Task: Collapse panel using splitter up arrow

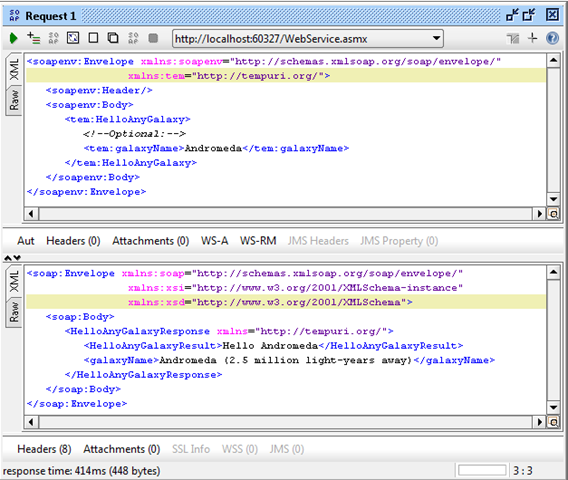Action: click(x=7, y=258)
